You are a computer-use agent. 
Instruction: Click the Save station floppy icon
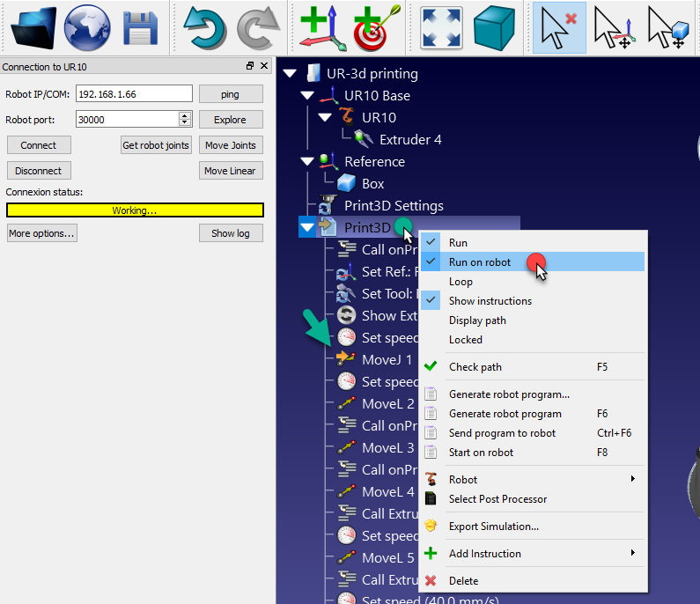click(x=139, y=27)
